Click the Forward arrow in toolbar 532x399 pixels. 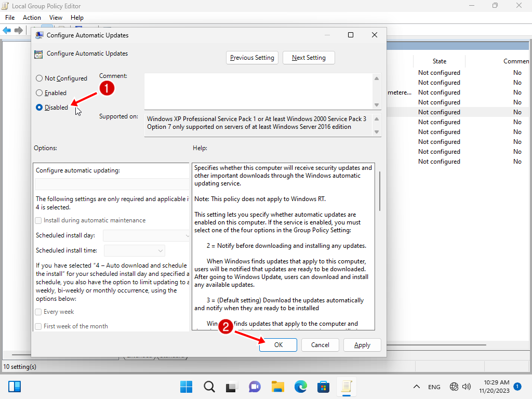pyautogui.click(x=19, y=31)
